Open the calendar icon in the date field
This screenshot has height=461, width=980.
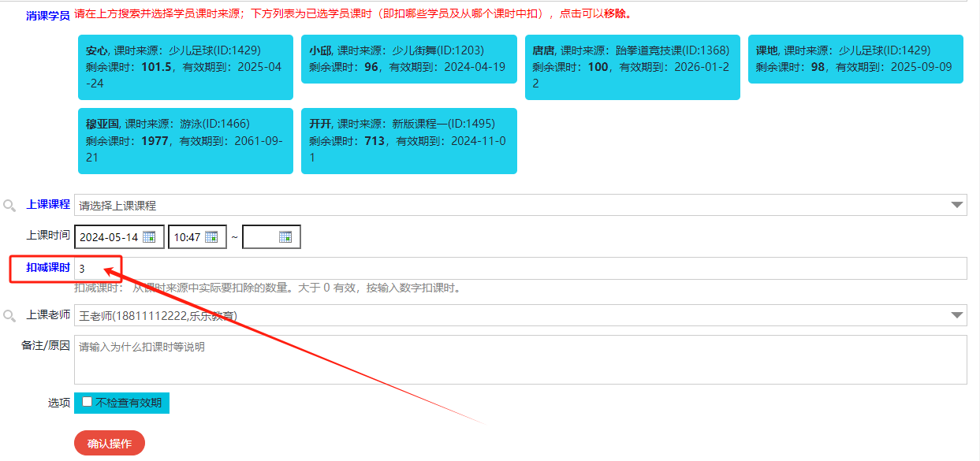pyautogui.click(x=148, y=237)
